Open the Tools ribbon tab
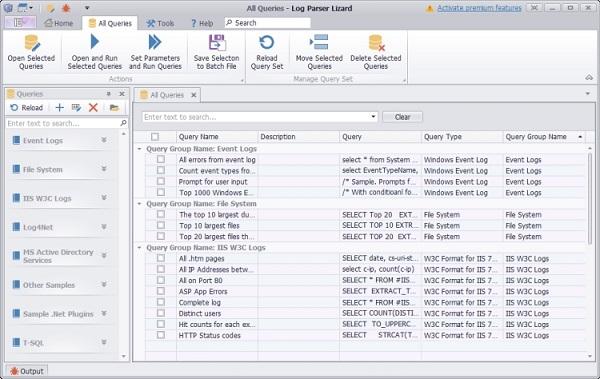 pyautogui.click(x=160, y=23)
